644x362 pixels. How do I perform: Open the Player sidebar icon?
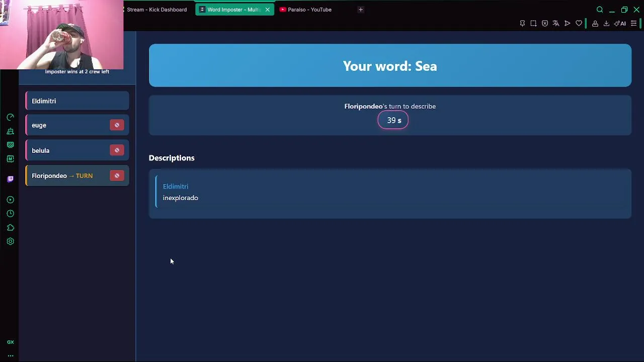(x=10, y=200)
